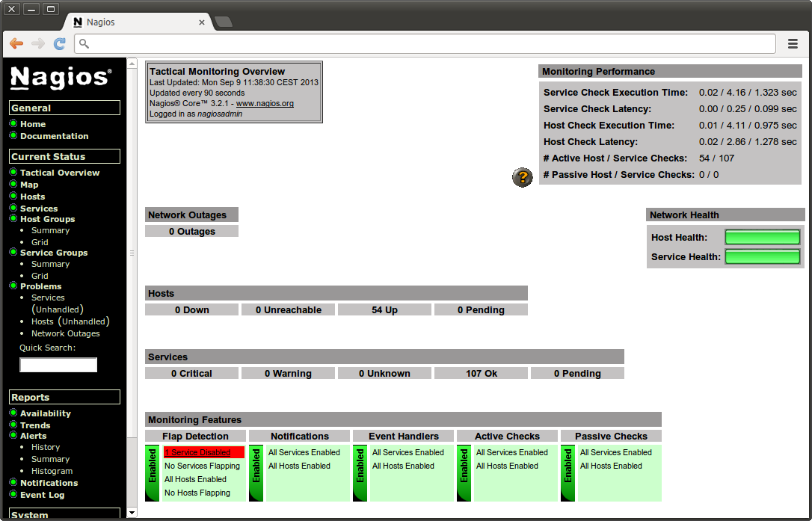Click 0 Unknown services
Viewport: 812px width, 521px height.
pos(385,374)
